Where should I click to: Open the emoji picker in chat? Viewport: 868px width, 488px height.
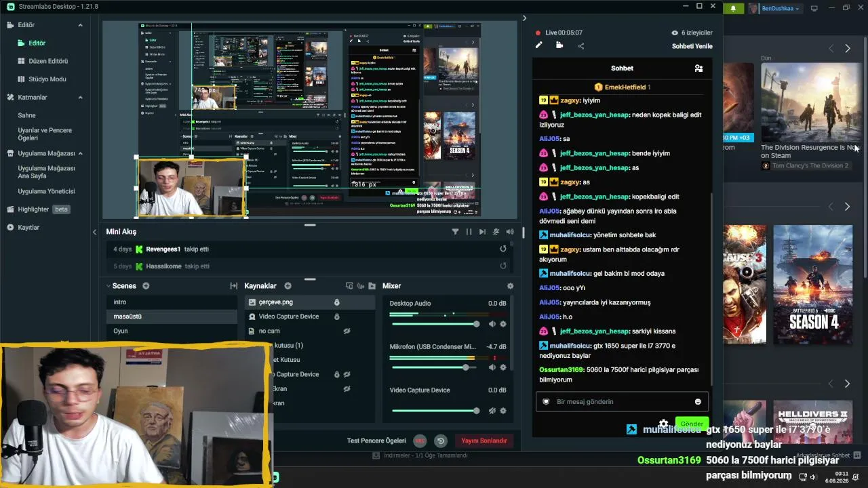tap(698, 402)
